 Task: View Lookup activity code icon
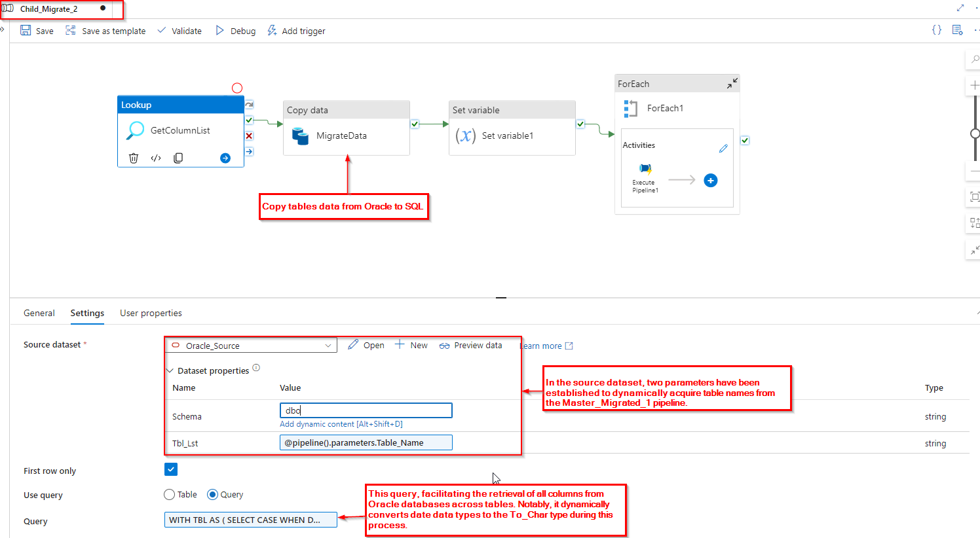[156, 158]
